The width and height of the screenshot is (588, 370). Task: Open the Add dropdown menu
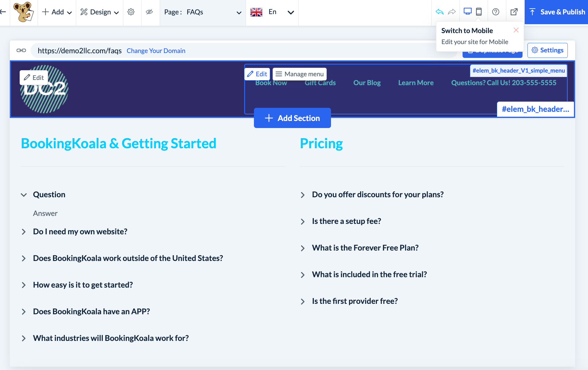(x=57, y=12)
